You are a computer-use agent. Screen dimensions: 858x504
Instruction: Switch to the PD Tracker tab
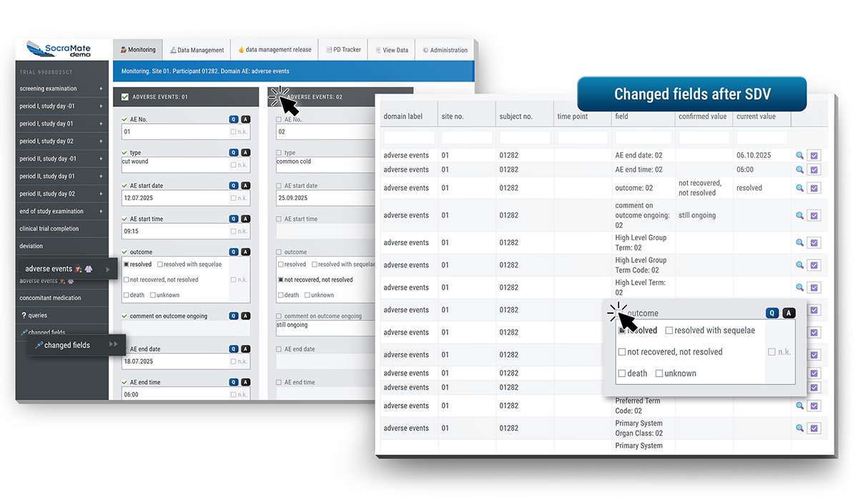[344, 49]
